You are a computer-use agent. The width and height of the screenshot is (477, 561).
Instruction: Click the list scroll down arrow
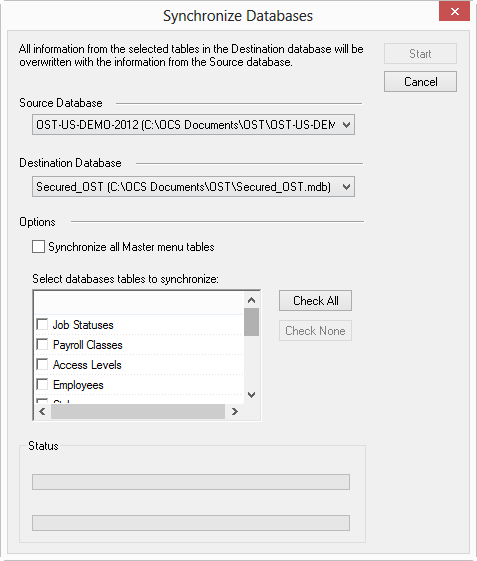[x=252, y=395]
